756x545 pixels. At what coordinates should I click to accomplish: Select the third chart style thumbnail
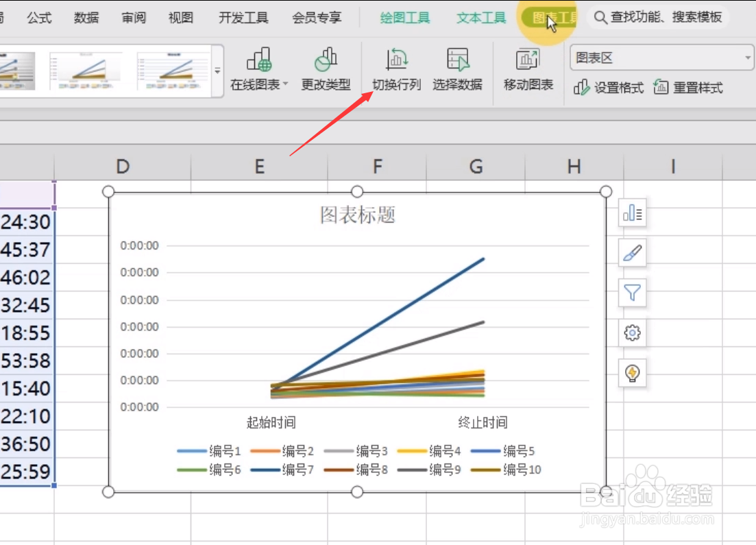173,71
